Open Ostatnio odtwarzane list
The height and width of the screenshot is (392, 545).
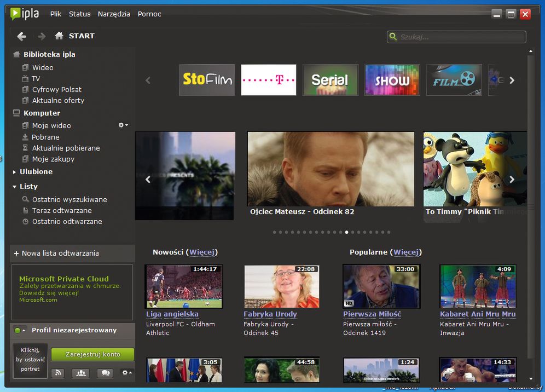67,222
